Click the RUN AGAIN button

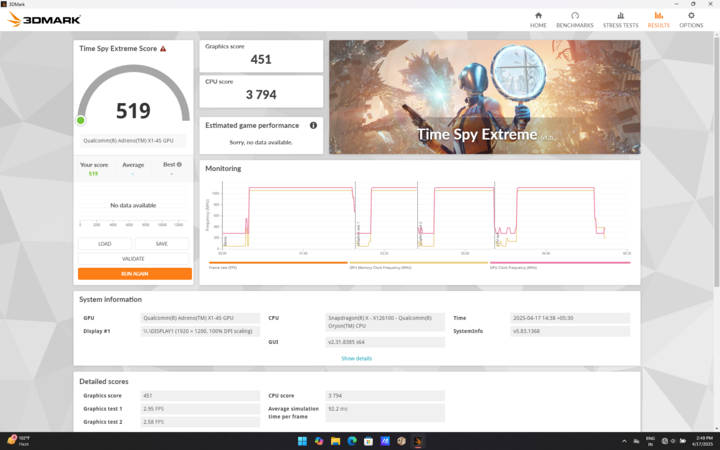(135, 274)
